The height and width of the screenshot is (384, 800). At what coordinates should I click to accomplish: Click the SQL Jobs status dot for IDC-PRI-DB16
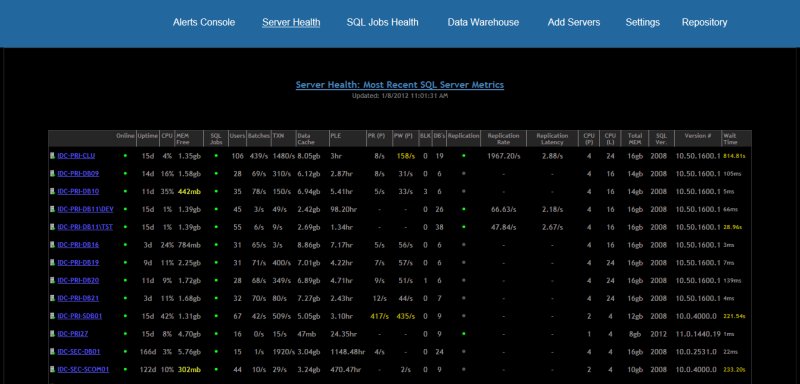(216, 245)
